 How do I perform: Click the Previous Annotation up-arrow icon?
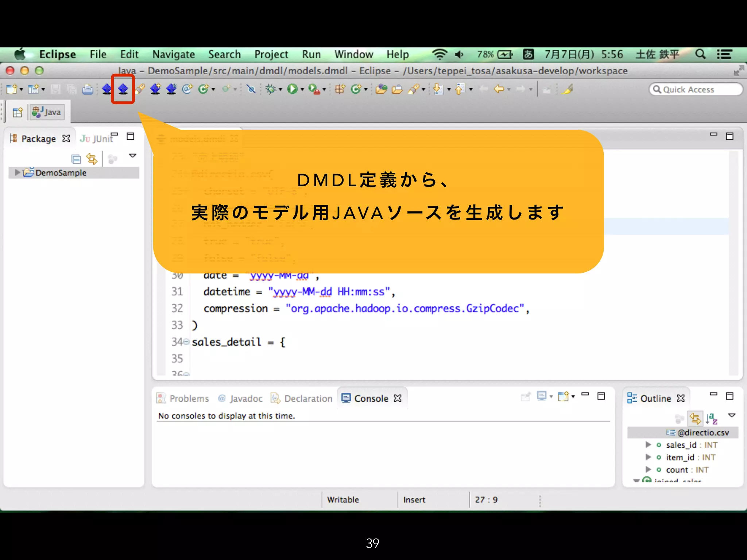460,89
